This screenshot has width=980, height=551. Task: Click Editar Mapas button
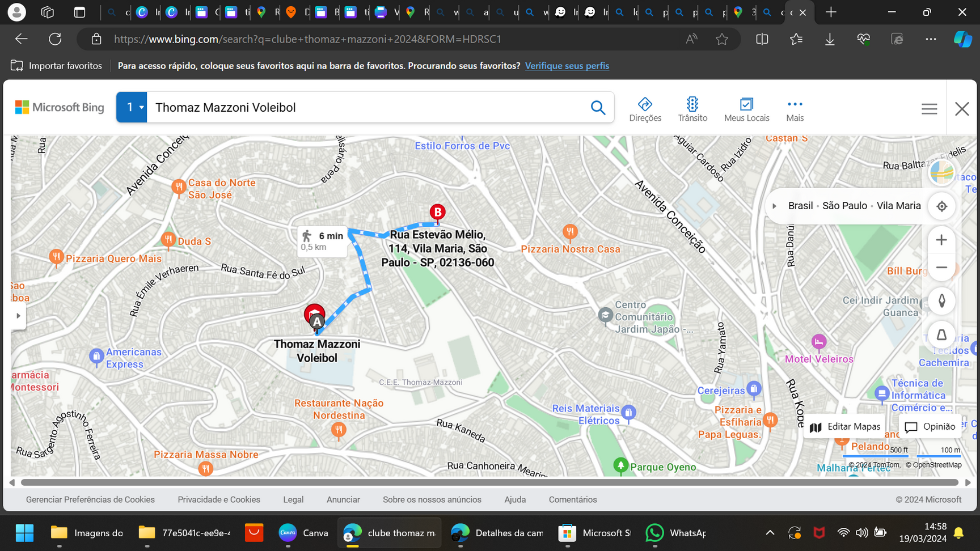(x=846, y=427)
